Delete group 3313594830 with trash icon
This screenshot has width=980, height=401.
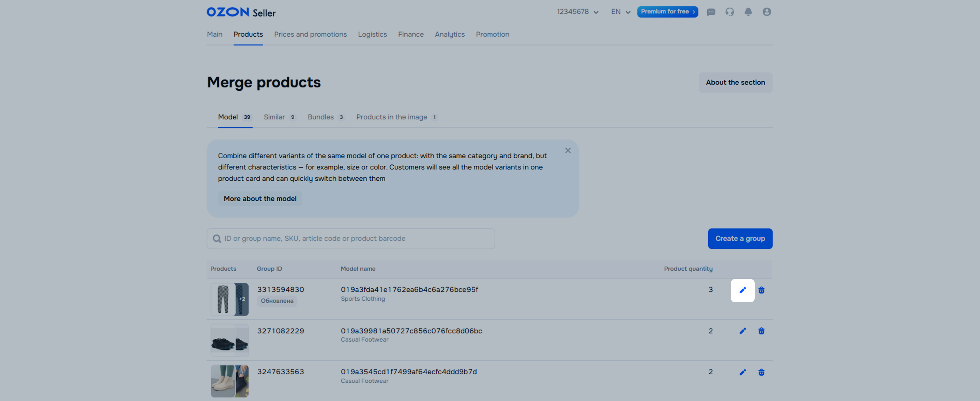761,290
